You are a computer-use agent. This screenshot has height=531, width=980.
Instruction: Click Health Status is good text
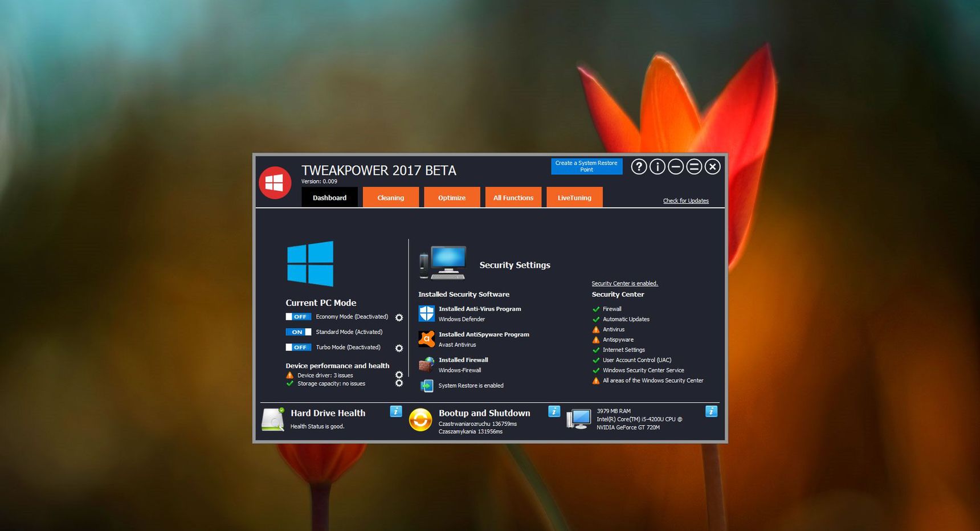point(317,426)
